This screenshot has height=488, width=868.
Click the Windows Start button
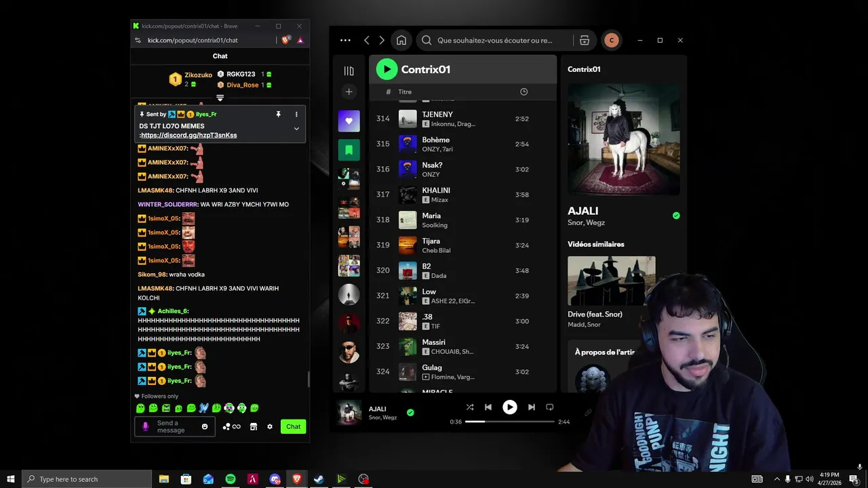[x=11, y=479]
